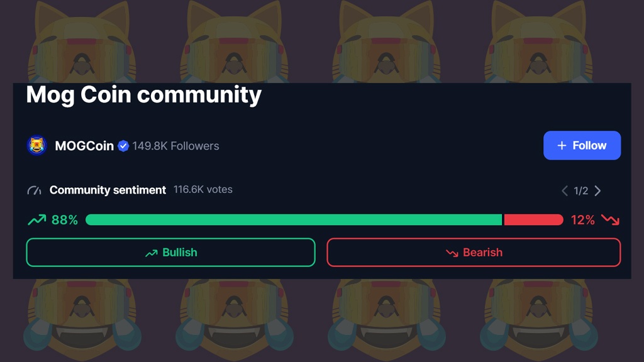Click the 149.8K Followers text
This screenshot has height=362, width=644.
(175, 146)
